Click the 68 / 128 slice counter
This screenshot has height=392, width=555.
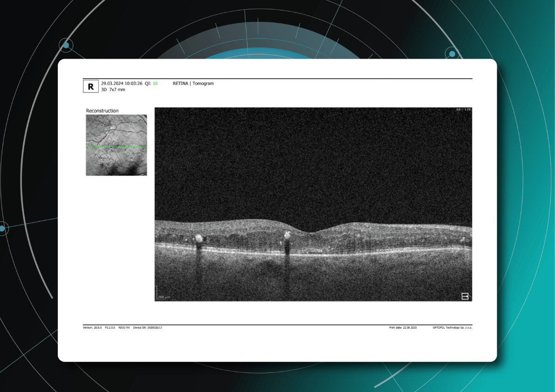(464, 110)
